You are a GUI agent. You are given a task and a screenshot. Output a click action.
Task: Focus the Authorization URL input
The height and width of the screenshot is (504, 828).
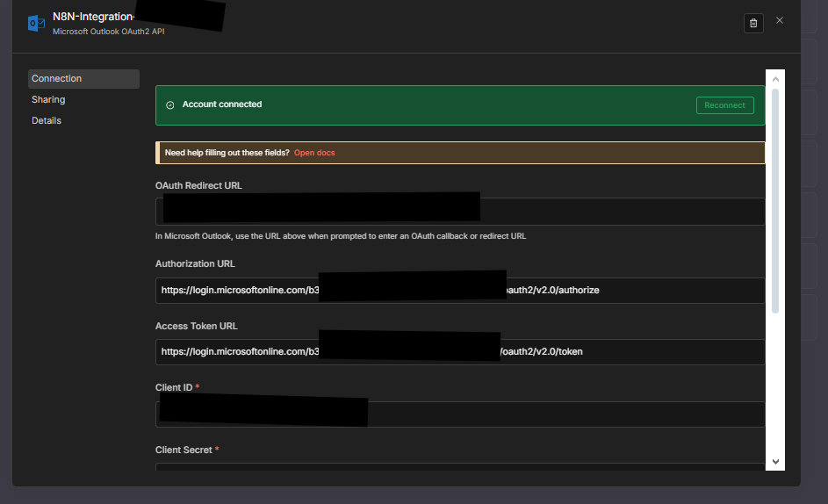pyautogui.click(x=460, y=291)
